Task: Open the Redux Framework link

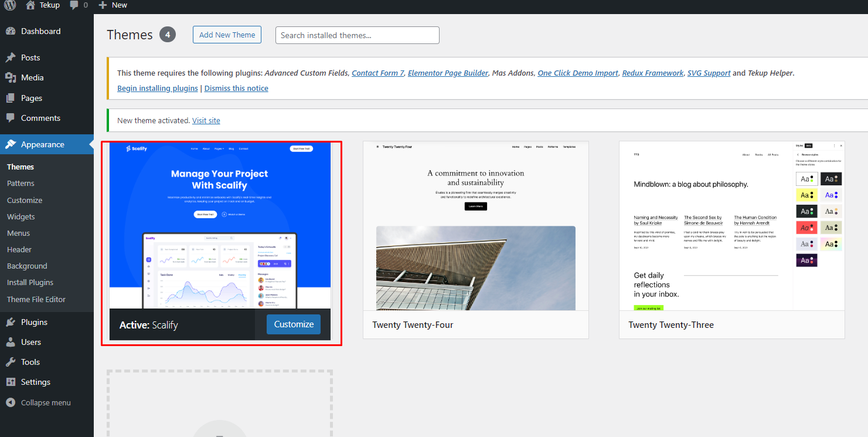Action: pos(653,73)
